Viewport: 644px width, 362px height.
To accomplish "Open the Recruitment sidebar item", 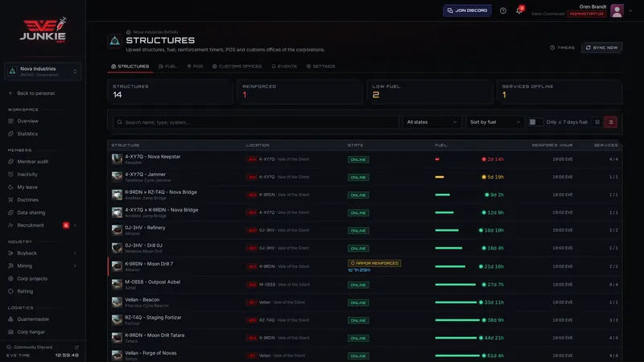I will coord(31,225).
